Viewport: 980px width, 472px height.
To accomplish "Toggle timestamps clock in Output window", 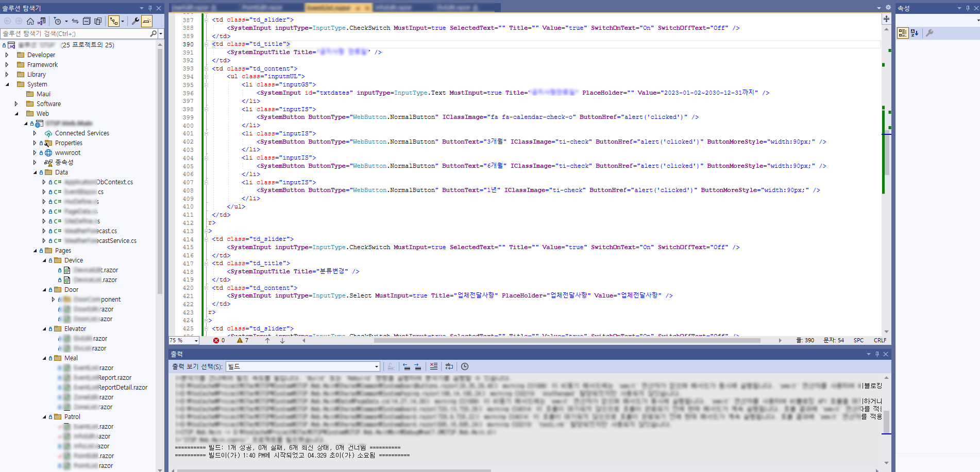I will (465, 366).
